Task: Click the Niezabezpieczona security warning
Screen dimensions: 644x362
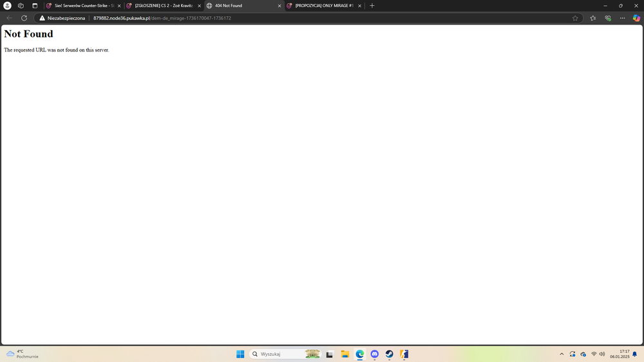Action: click(x=62, y=18)
